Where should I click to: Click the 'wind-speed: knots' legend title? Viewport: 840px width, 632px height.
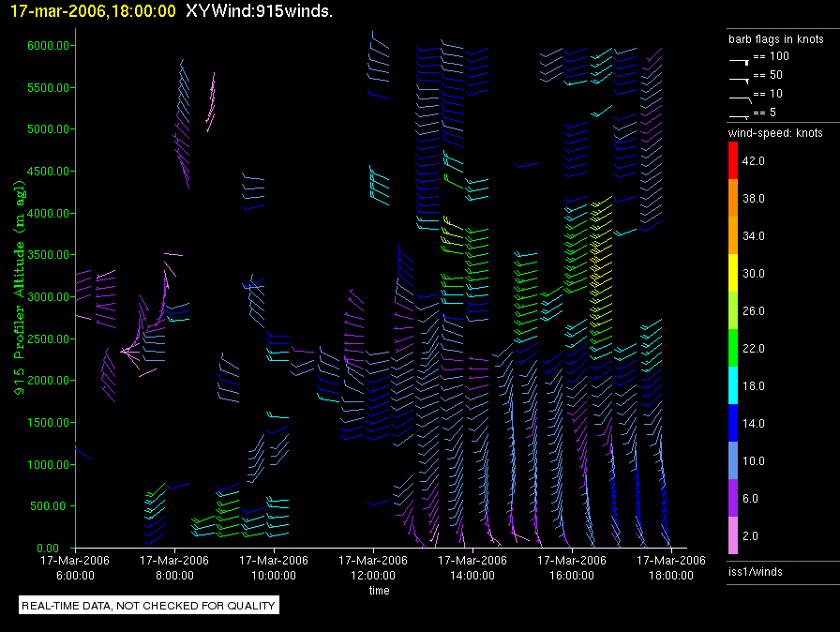click(x=775, y=133)
